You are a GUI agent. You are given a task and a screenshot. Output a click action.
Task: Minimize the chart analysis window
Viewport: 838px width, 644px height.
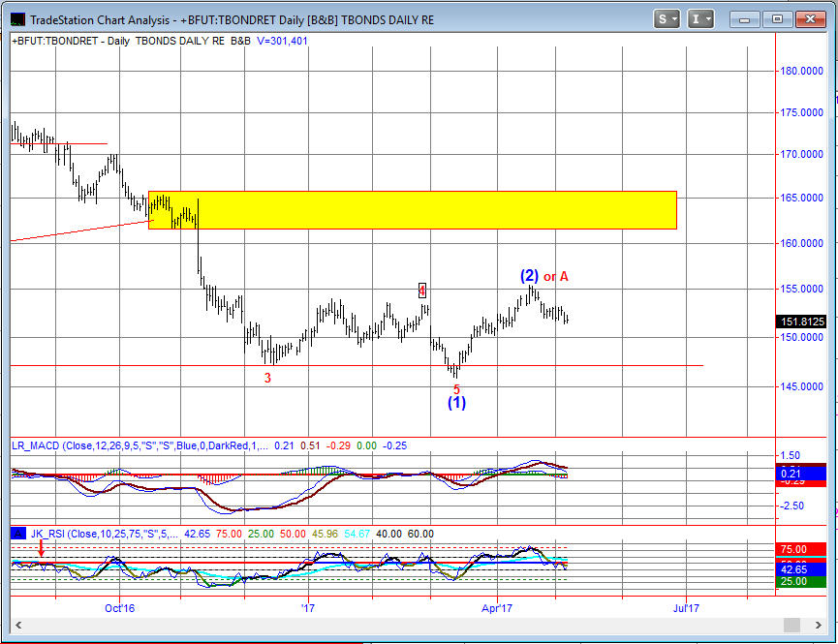(744, 19)
